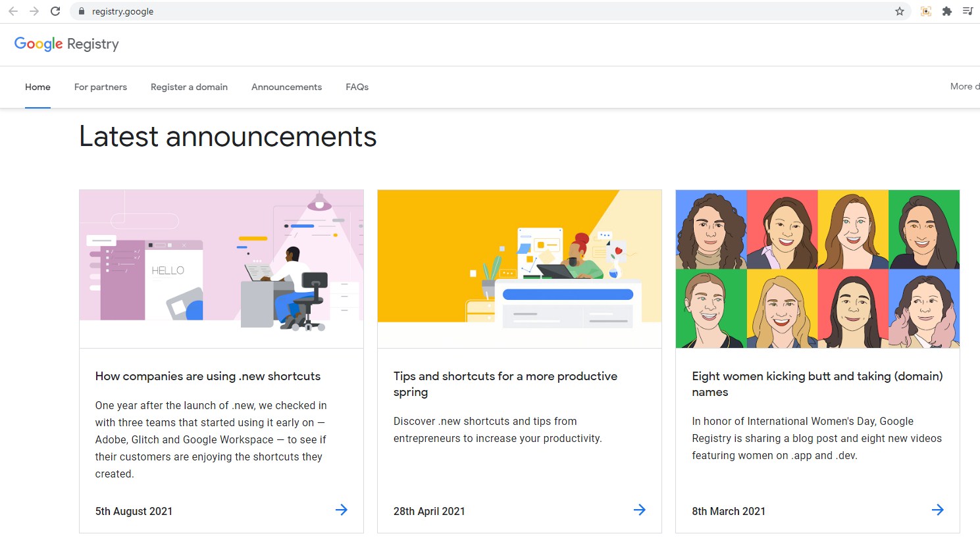Click the '5th August 2021' date text
This screenshot has width=980, height=540.
[134, 511]
